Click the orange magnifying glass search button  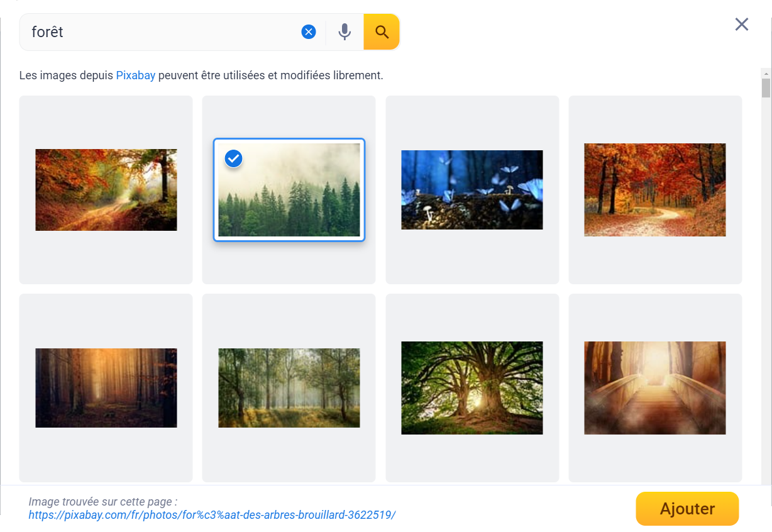point(382,32)
